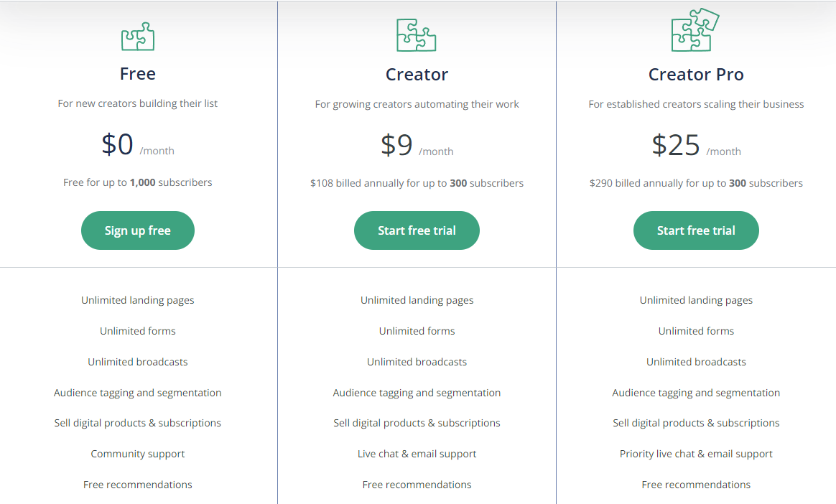Sign up free for the Free plan
The height and width of the screenshot is (504, 836).
tap(138, 230)
